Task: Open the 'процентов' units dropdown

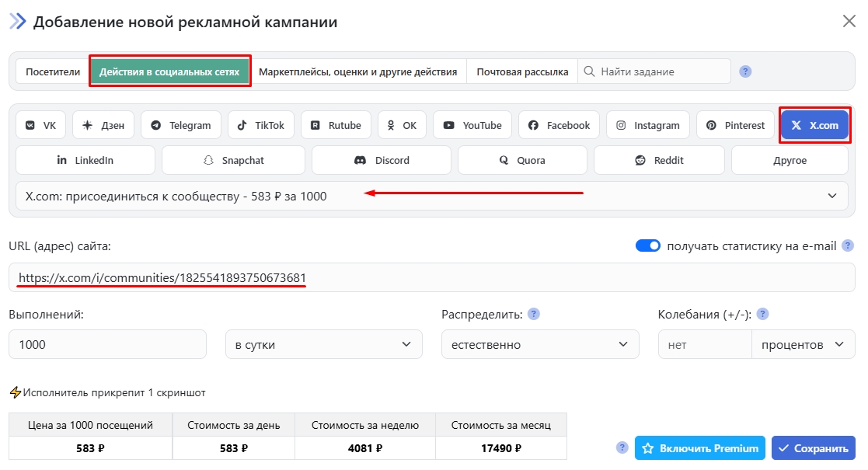Action: (x=803, y=344)
